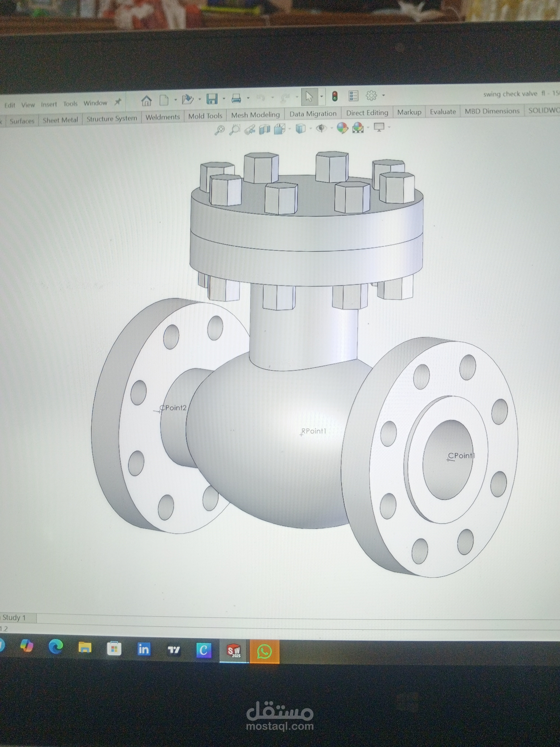
Task: Activate the Select cursor tool
Action: (309, 97)
